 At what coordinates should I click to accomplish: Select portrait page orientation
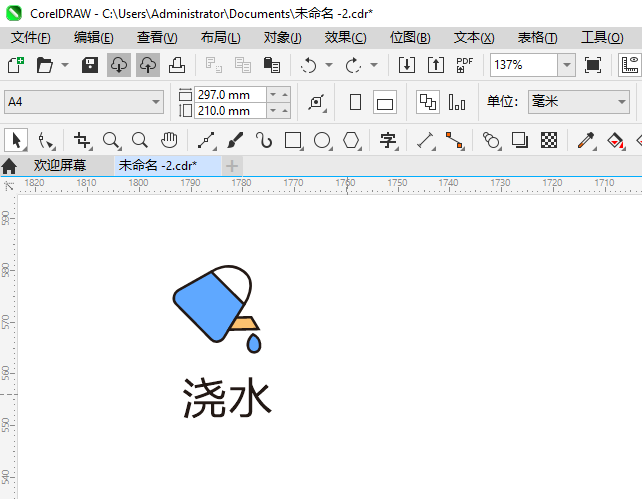pos(355,102)
